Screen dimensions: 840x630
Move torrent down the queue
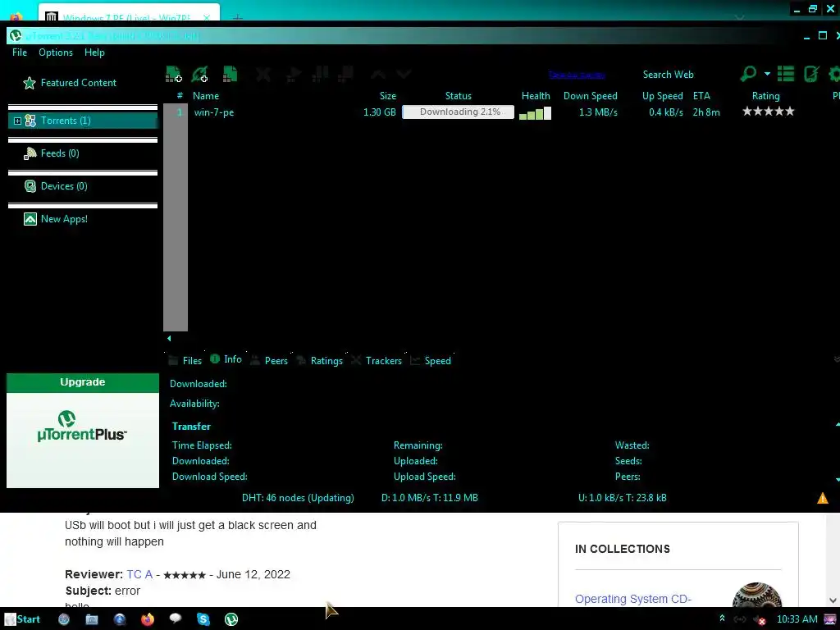click(404, 74)
